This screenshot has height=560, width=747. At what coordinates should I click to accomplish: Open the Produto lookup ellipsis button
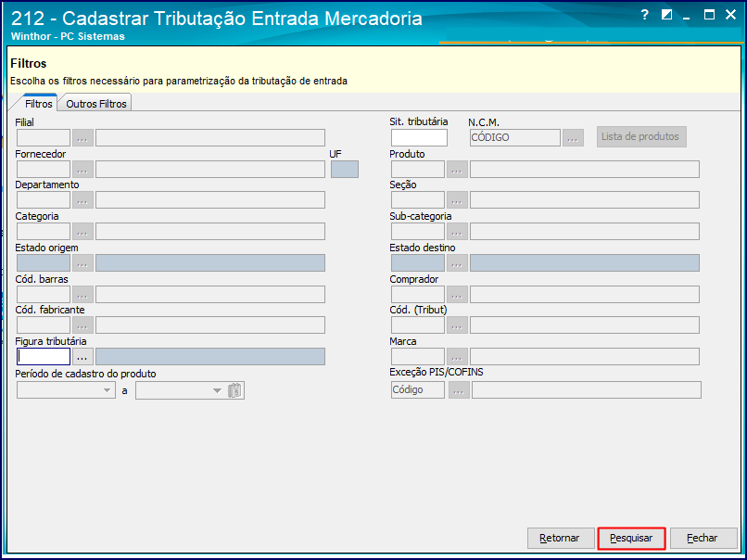(457, 169)
